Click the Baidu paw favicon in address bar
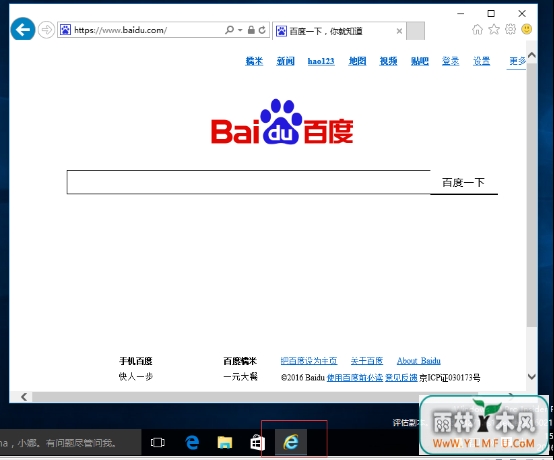 pyautogui.click(x=65, y=30)
